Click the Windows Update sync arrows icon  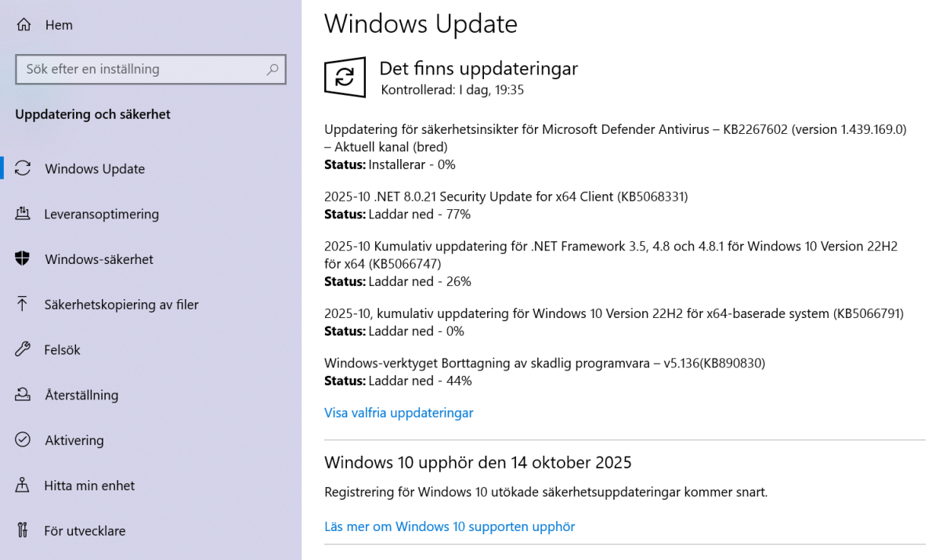(23, 168)
